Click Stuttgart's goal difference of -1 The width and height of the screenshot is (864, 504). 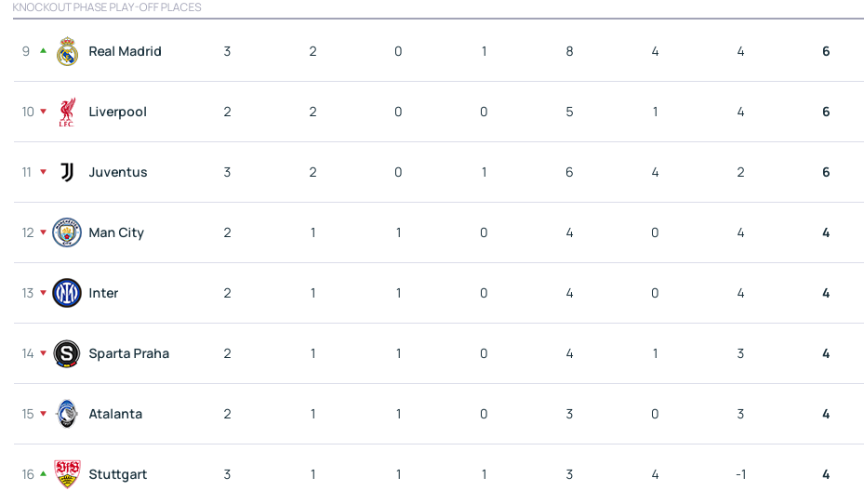coord(740,474)
